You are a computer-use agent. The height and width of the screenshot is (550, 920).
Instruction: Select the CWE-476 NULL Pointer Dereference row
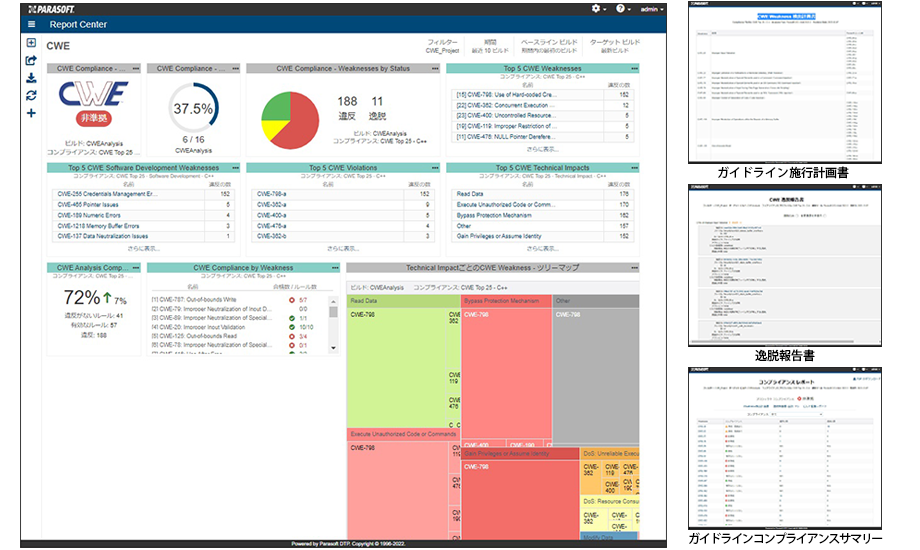(542, 137)
